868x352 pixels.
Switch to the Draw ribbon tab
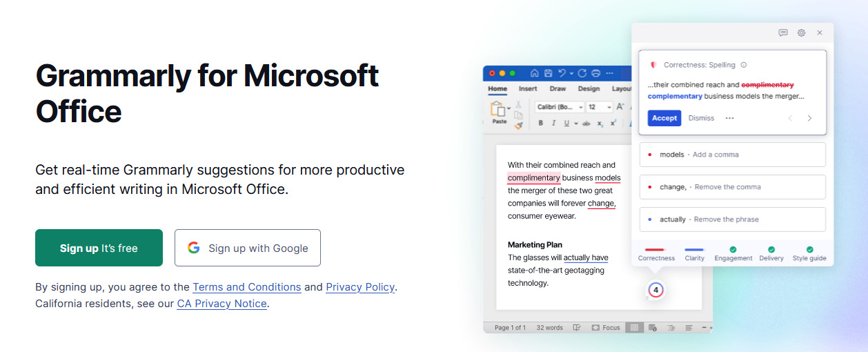[558, 89]
